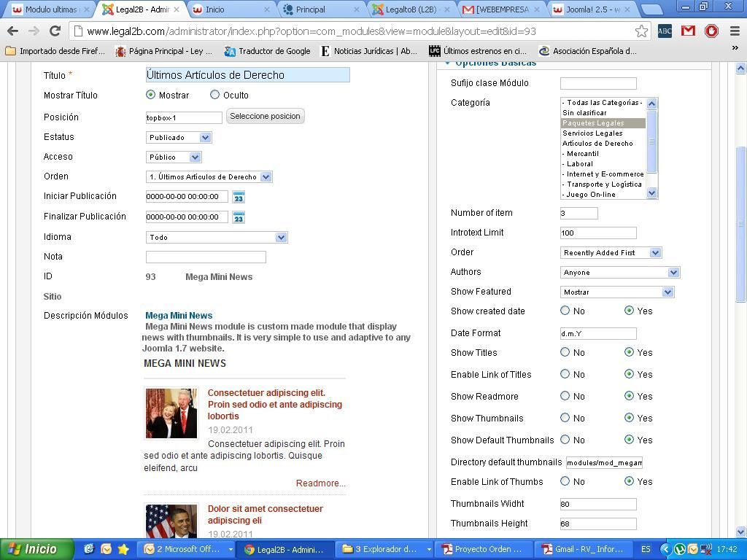Click the ES language indicator in tray

click(646, 550)
